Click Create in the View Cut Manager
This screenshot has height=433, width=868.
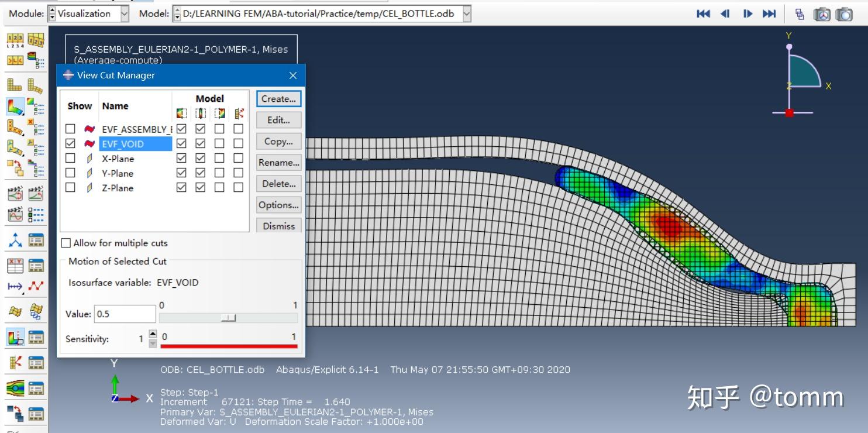(x=278, y=99)
